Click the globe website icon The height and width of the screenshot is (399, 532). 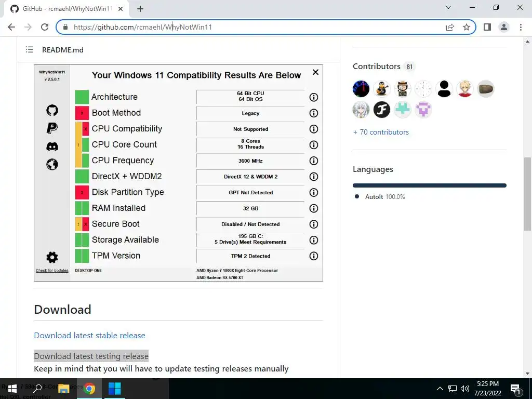pos(52,164)
